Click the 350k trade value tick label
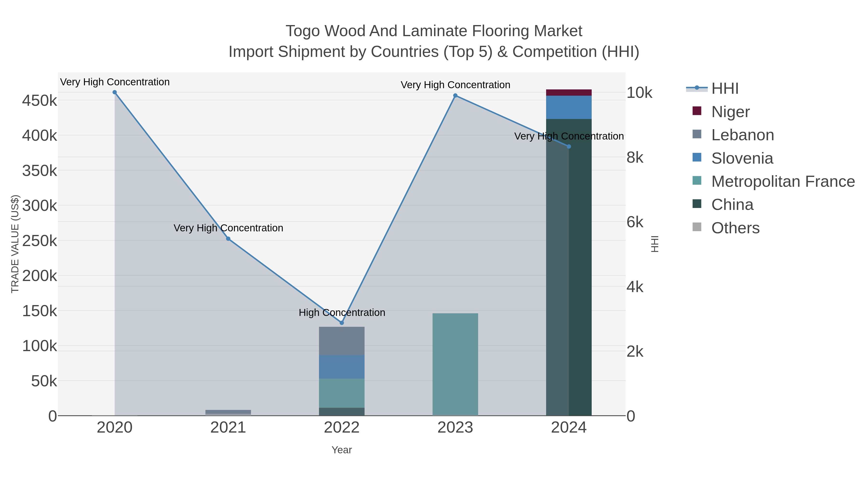The height and width of the screenshot is (488, 868). tap(40, 170)
